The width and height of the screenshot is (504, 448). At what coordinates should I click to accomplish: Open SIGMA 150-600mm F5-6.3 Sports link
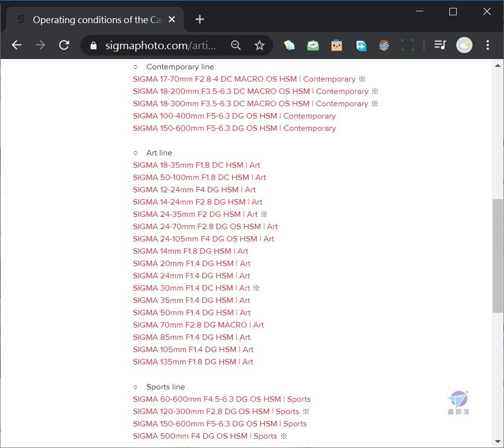(x=220, y=424)
